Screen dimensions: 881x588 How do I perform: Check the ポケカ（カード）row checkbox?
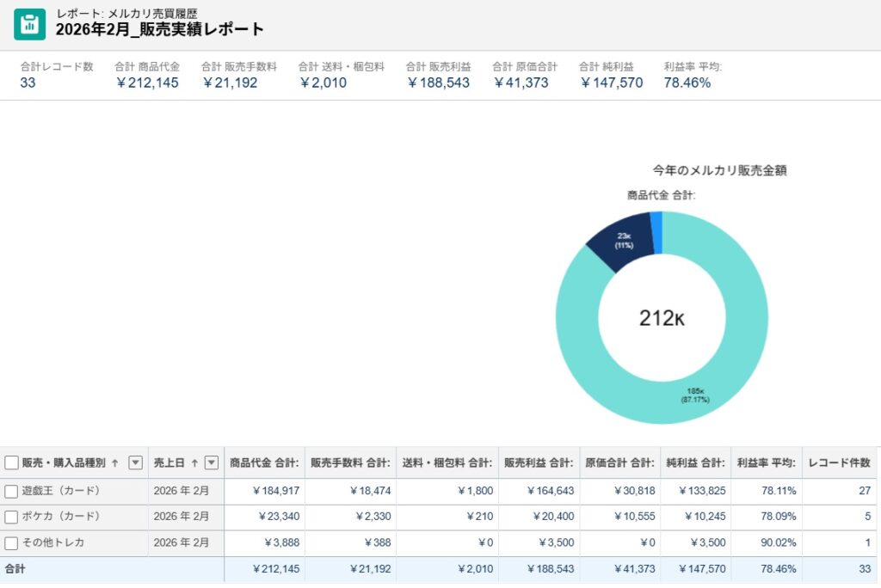(10, 518)
